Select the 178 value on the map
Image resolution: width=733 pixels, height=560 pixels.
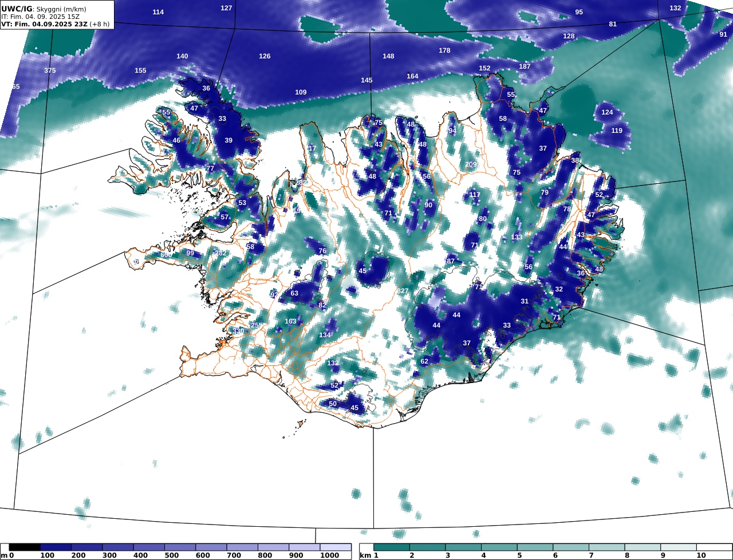click(444, 50)
